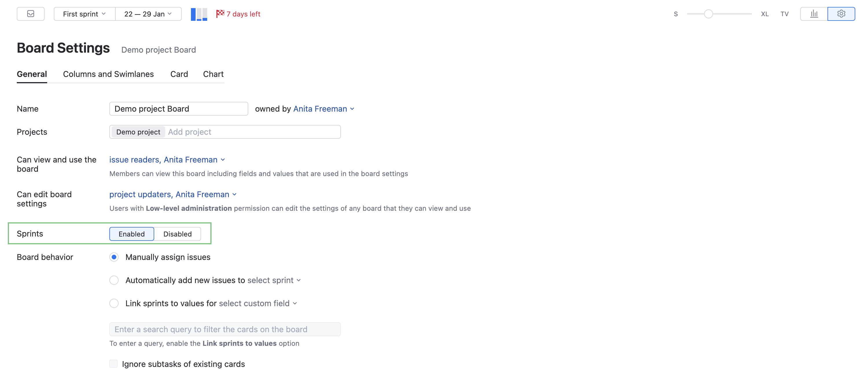Open the backlog panel icon

30,14
